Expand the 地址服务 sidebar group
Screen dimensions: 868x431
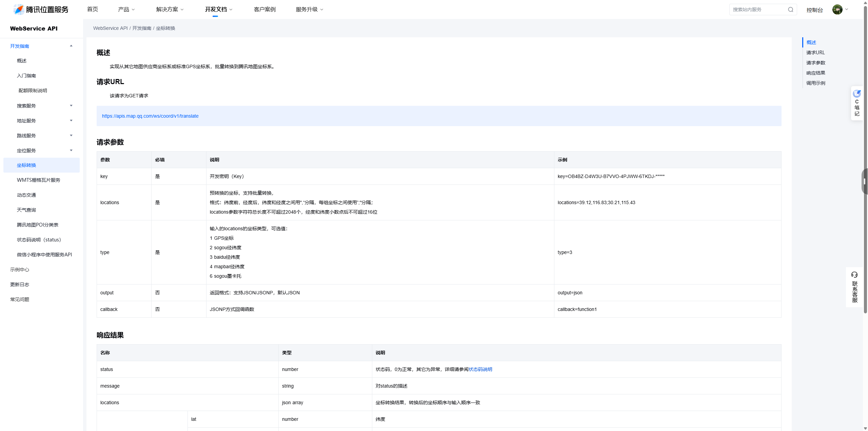click(x=71, y=121)
